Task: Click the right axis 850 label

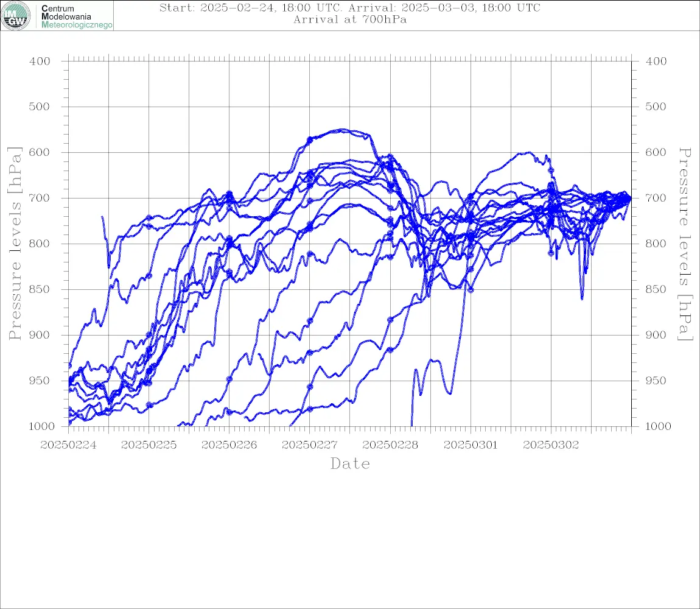Action: [x=656, y=289]
